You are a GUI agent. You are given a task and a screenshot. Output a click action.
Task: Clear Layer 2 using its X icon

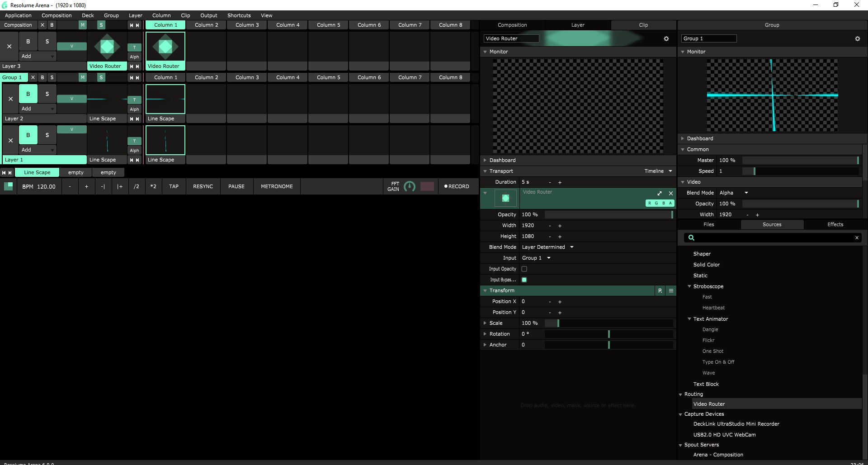[11, 99]
